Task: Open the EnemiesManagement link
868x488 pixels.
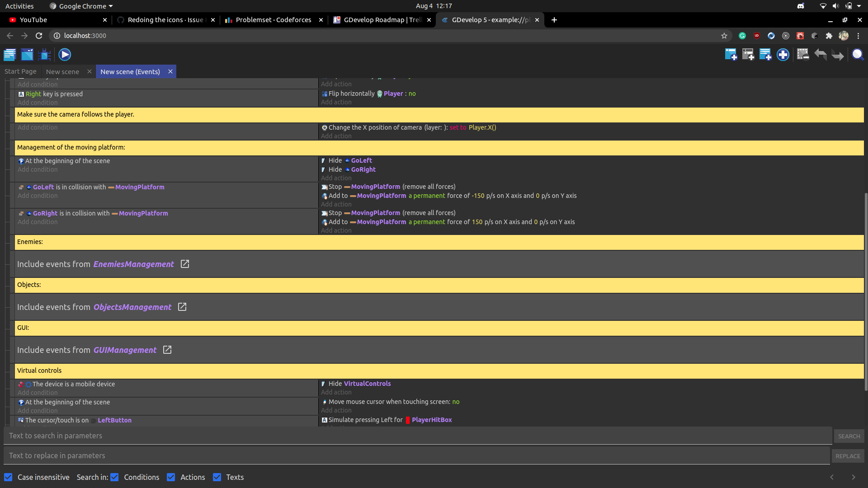Action: [133, 264]
